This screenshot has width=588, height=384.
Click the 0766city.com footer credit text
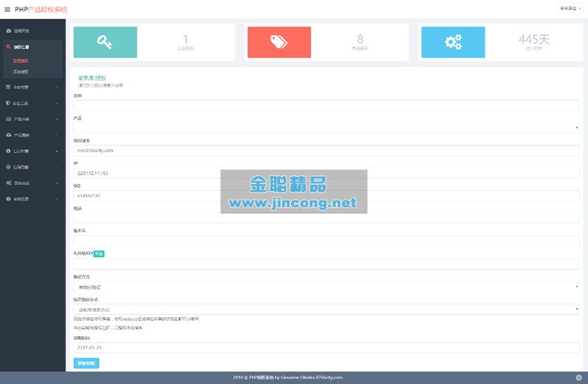[x=329, y=377]
